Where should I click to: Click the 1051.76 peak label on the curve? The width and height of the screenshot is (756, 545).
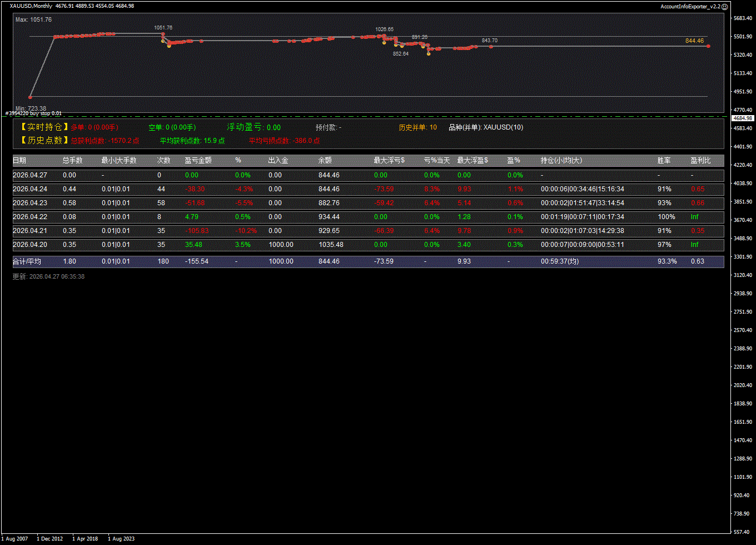(x=163, y=27)
